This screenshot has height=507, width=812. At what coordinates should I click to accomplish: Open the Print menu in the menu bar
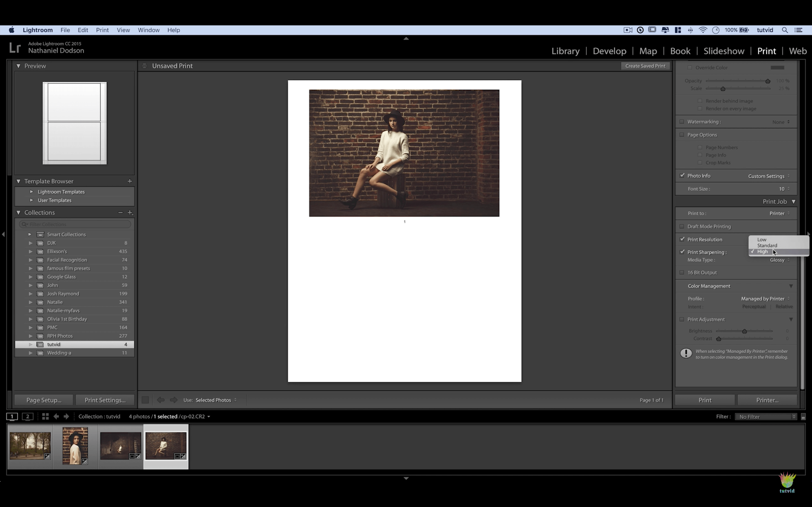pos(102,30)
